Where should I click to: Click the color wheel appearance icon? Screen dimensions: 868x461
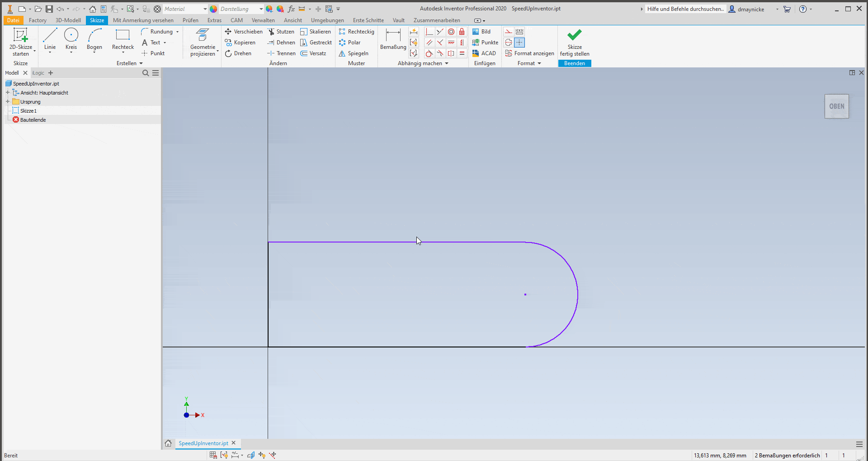[213, 9]
